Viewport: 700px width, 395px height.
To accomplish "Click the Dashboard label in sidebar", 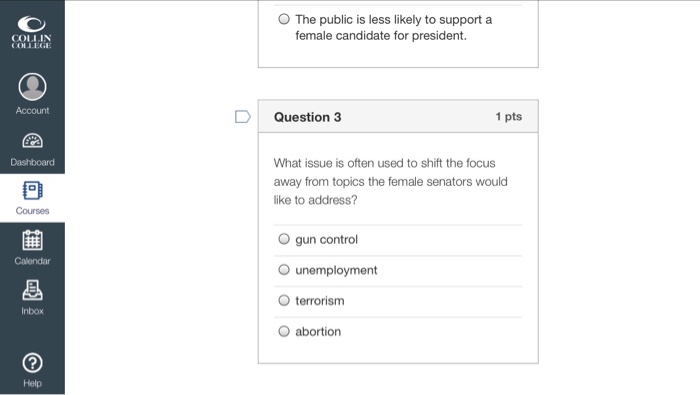I will (x=32, y=162).
